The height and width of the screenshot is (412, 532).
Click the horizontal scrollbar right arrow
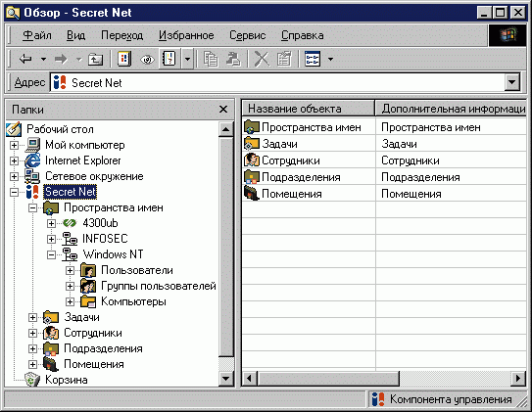pyautogui.click(x=518, y=378)
